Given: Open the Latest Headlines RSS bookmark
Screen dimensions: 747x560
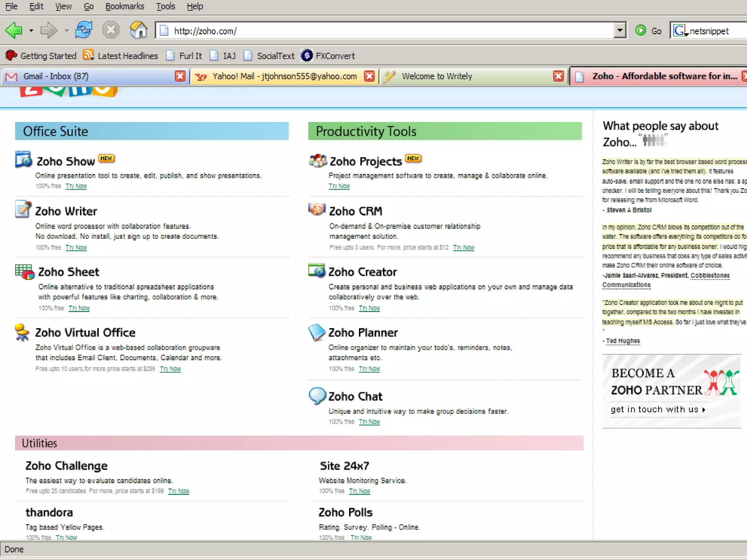Looking at the screenshot, I should (x=120, y=56).
